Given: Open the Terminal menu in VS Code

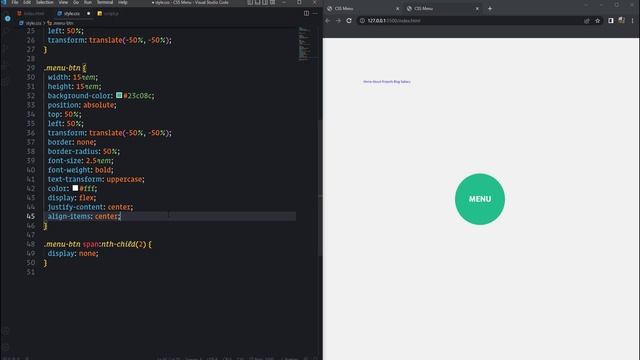Looking at the screenshot, I should point(105,2).
